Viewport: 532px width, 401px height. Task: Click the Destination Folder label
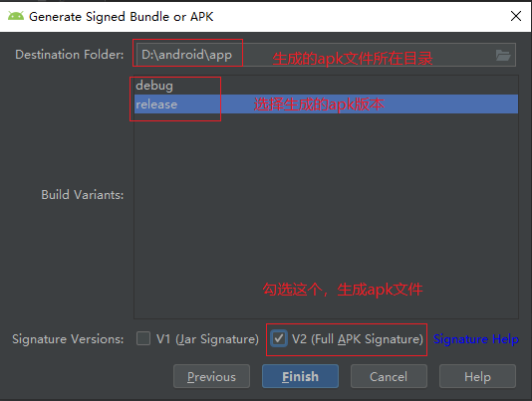coord(70,55)
